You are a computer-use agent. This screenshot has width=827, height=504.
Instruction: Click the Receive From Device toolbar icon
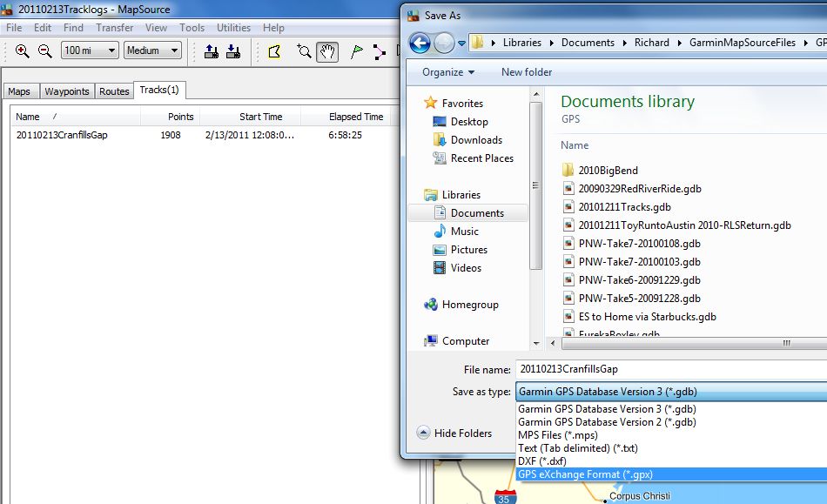[233, 51]
